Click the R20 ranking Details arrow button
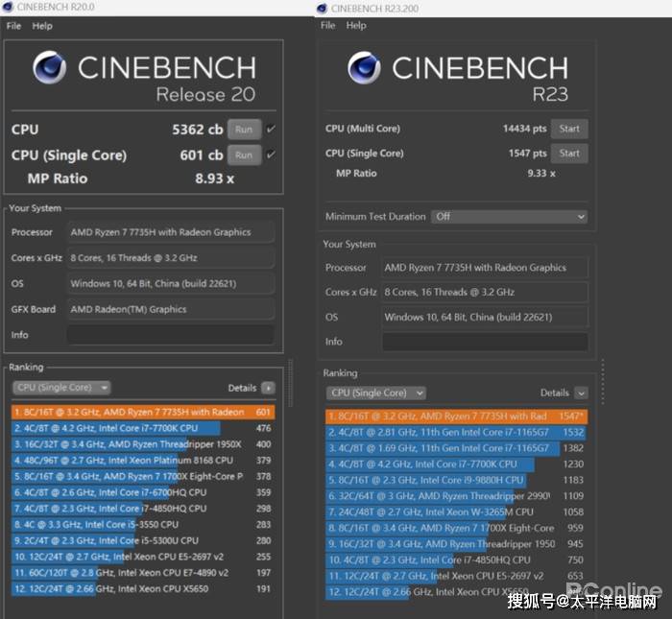This screenshot has width=672, height=619. point(268,388)
